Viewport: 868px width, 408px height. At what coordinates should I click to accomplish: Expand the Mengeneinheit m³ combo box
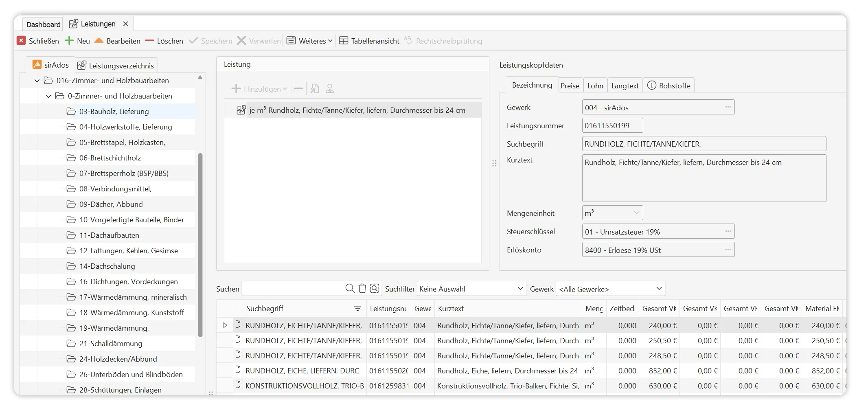click(x=636, y=213)
